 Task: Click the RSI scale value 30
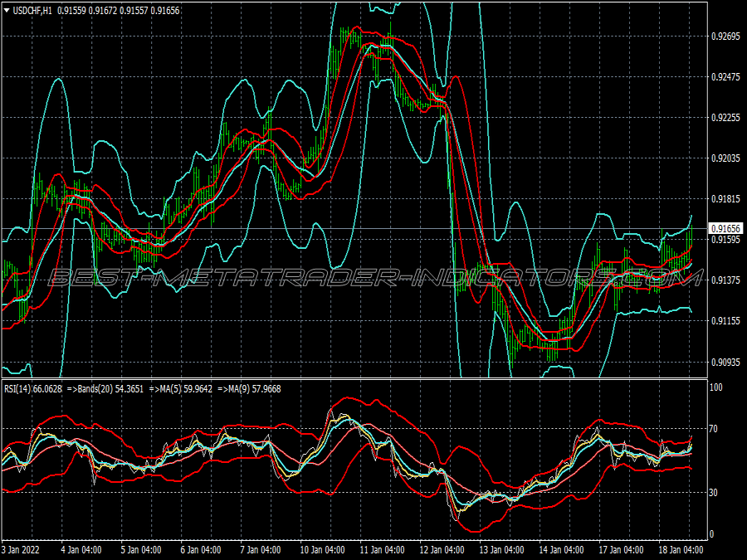pyautogui.click(x=713, y=493)
